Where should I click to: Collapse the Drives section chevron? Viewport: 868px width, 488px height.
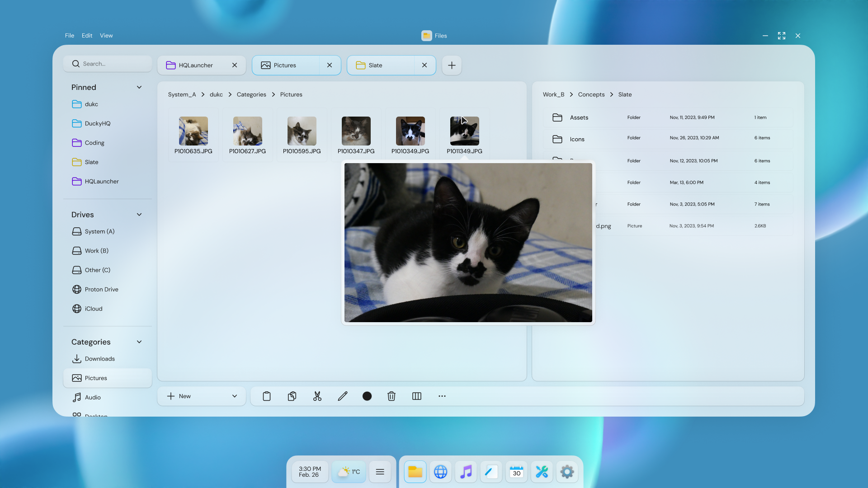coord(139,215)
